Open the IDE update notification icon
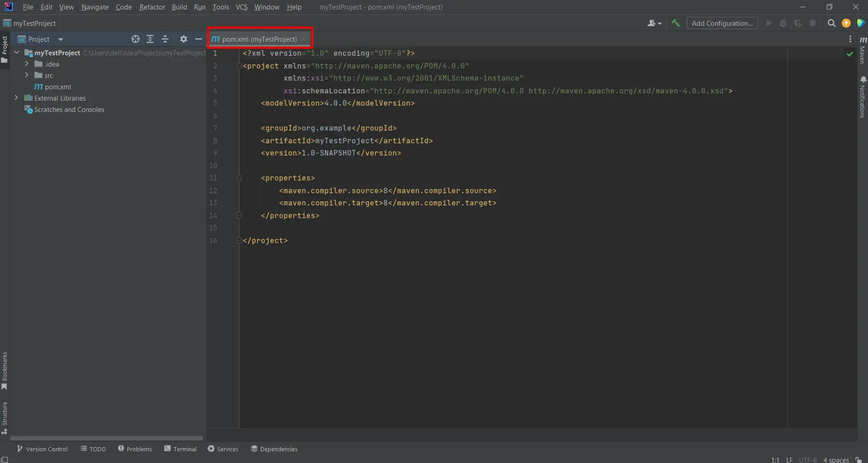The image size is (868, 463). [846, 23]
